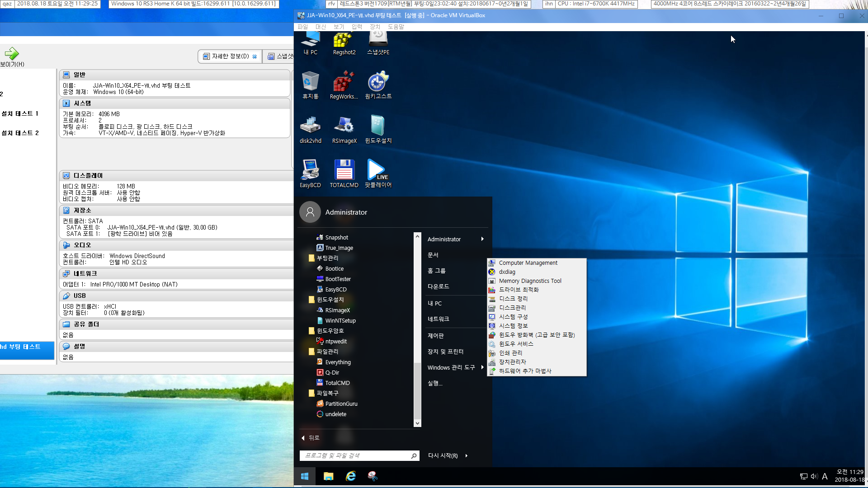This screenshot has height=488, width=868.
Task: Open the 도움말 menu in VirtualBox
Action: pyautogui.click(x=396, y=27)
